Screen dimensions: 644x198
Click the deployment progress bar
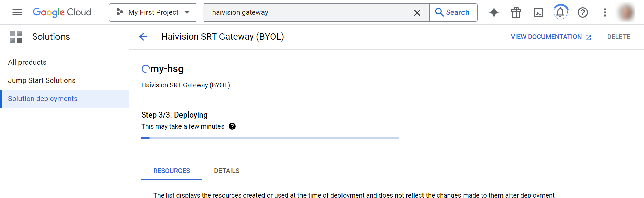pyautogui.click(x=270, y=138)
